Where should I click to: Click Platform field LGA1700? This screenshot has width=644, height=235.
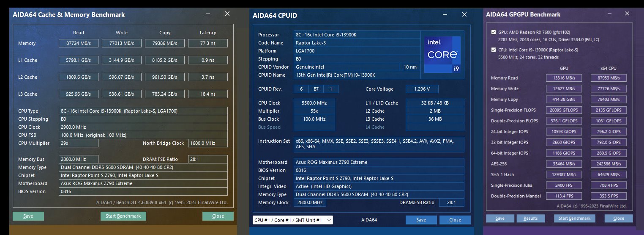coord(357,51)
